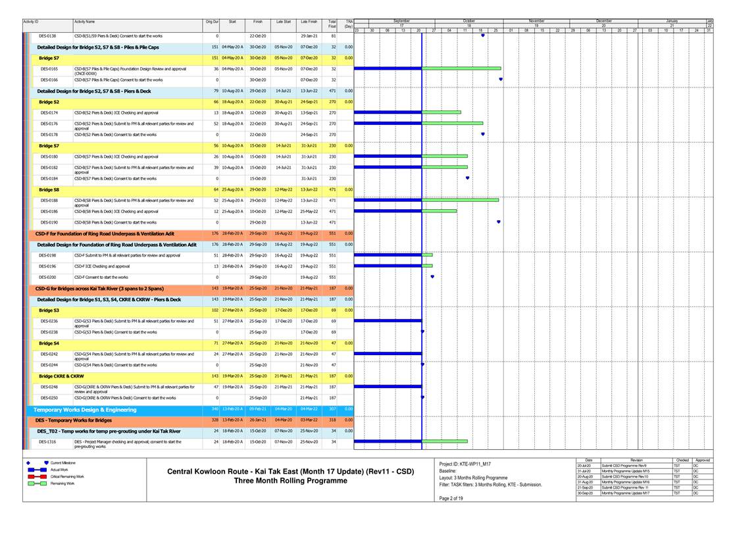
Task: Collapse the Temporary Works Design & Engineering group
Action: coord(85,409)
